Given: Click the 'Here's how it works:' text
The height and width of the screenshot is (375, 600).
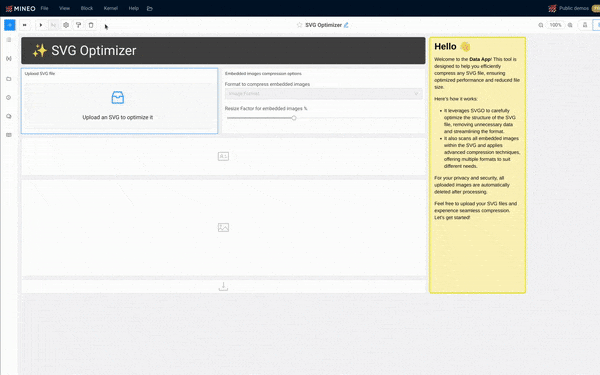Looking at the screenshot, I should (456, 99).
